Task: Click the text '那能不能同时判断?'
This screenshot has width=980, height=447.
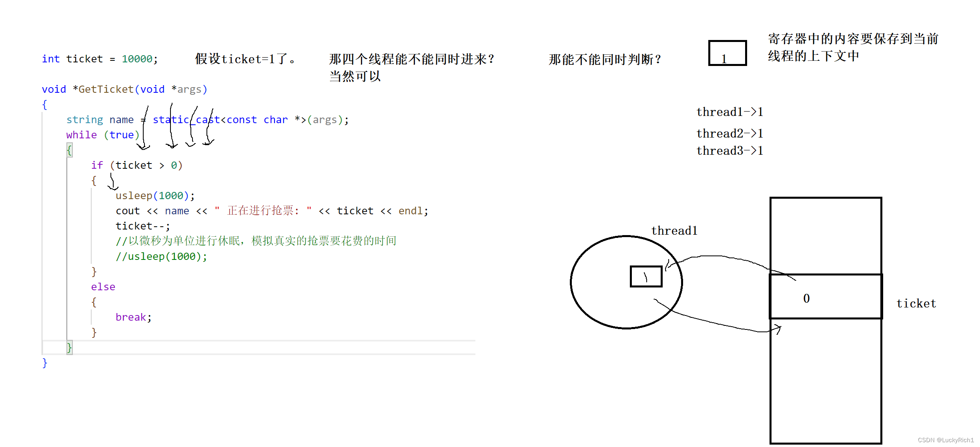Action: tap(605, 59)
